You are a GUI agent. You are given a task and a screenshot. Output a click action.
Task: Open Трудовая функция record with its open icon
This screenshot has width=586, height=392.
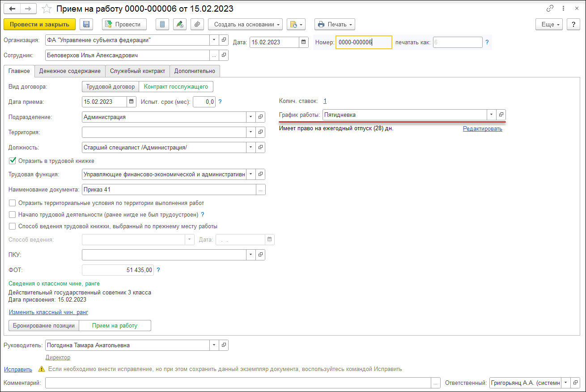[x=260, y=174]
